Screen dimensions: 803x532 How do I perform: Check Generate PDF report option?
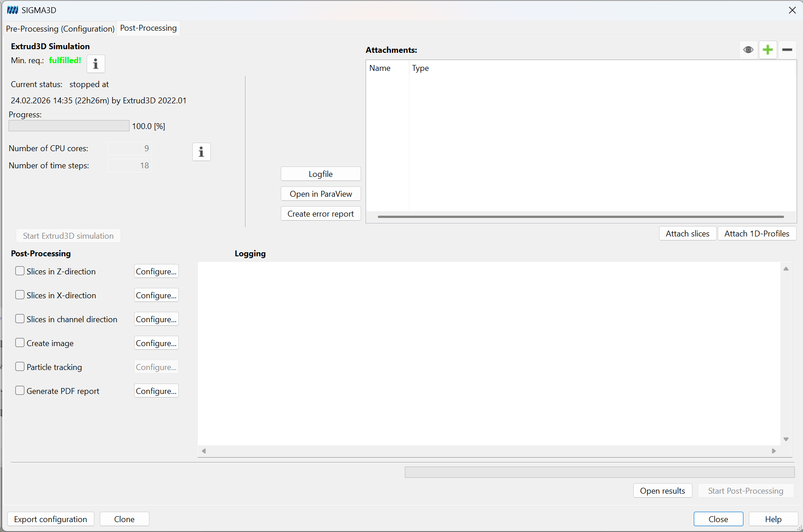pyautogui.click(x=20, y=390)
